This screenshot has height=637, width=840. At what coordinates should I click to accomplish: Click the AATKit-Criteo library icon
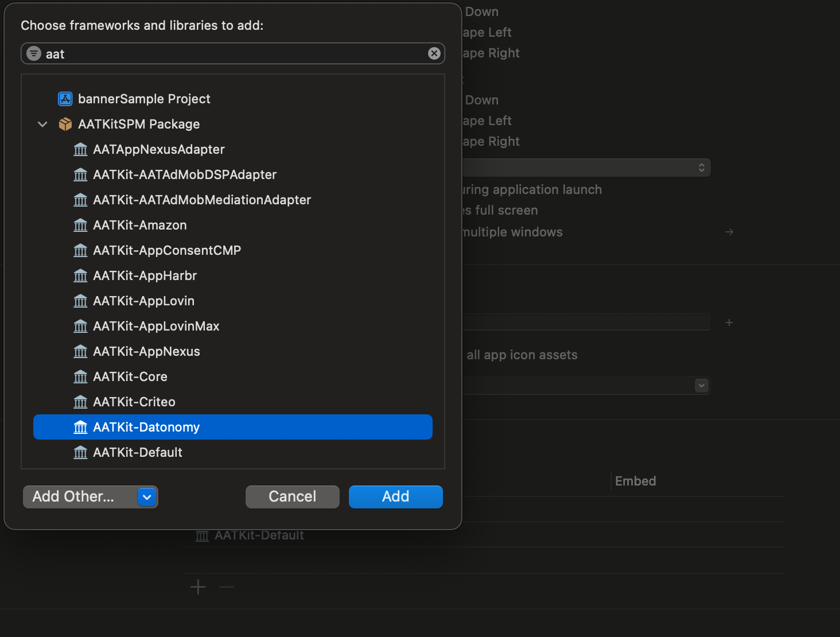tap(80, 402)
